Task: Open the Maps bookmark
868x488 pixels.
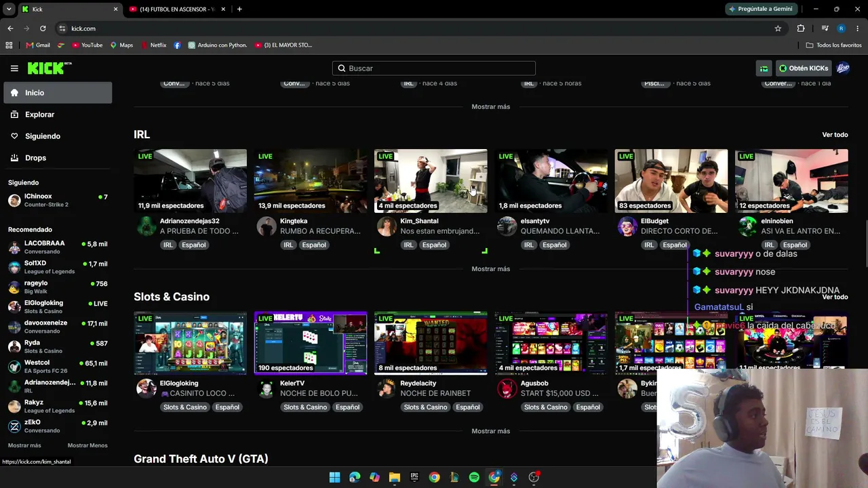Action: point(121,45)
